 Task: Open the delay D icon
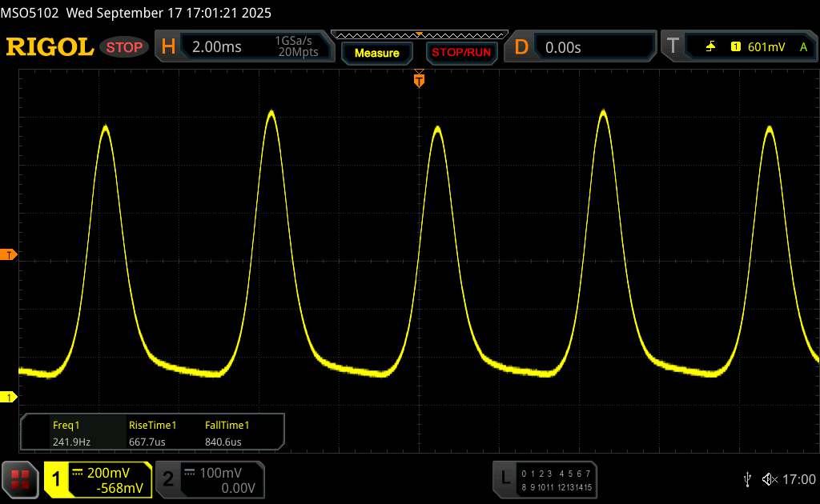click(521, 47)
